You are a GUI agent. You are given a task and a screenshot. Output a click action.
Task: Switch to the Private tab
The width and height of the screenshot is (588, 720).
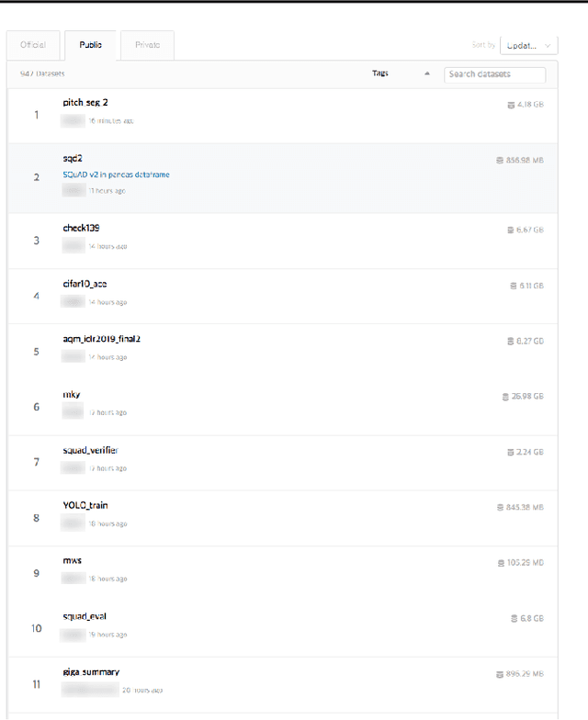pyautogui.click(x=147, y=45)
